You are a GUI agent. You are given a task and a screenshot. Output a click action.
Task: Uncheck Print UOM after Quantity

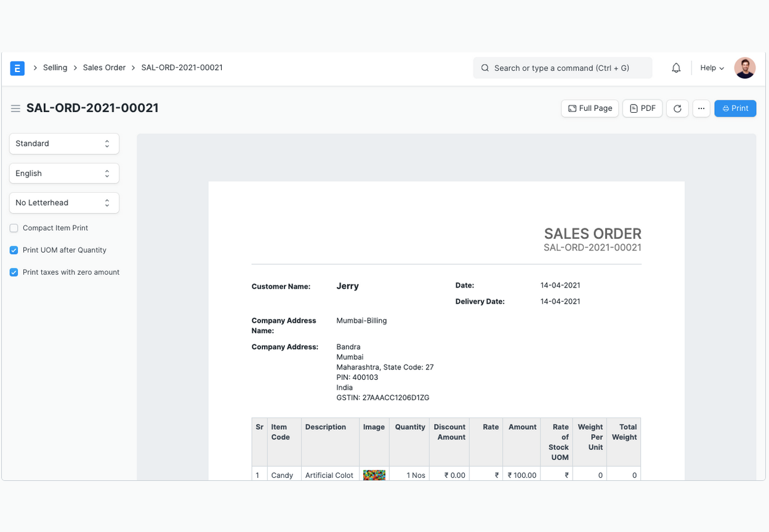coord(14,251)
